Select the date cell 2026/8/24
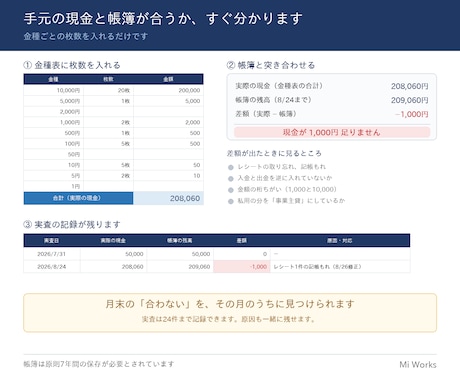This screenshot has height=380, width=460. click(x=52, y=267)
